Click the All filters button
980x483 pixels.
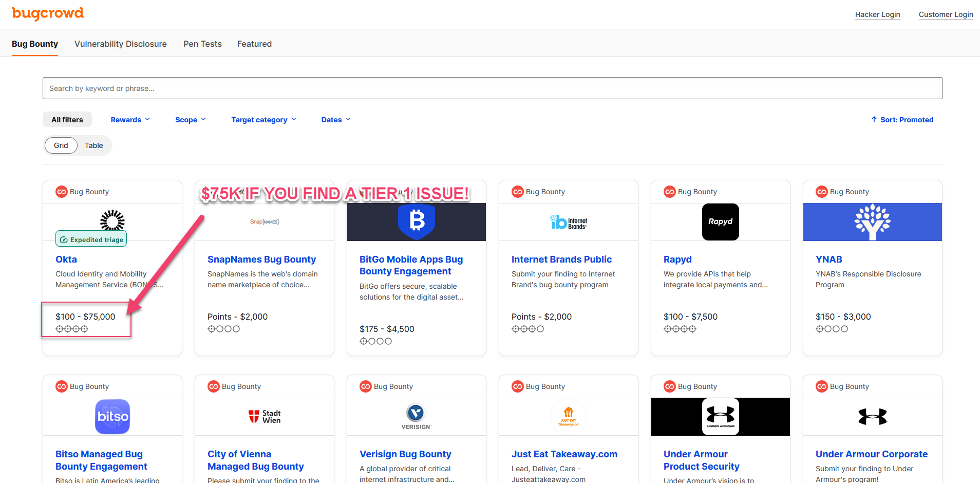[67, 120]
